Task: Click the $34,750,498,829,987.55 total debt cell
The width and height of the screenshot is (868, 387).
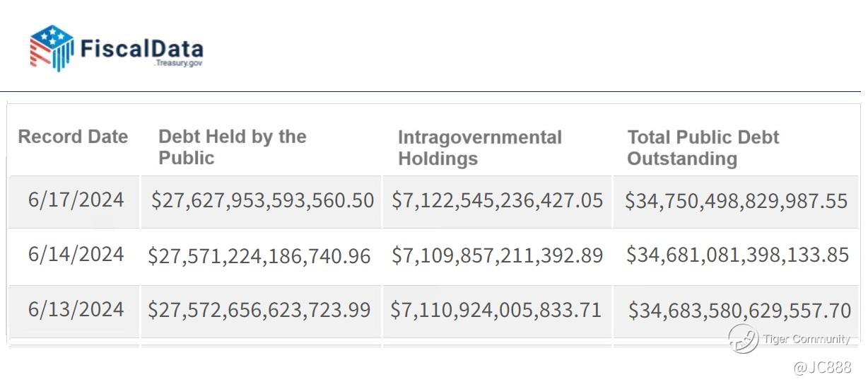Action: coord(737,202)
